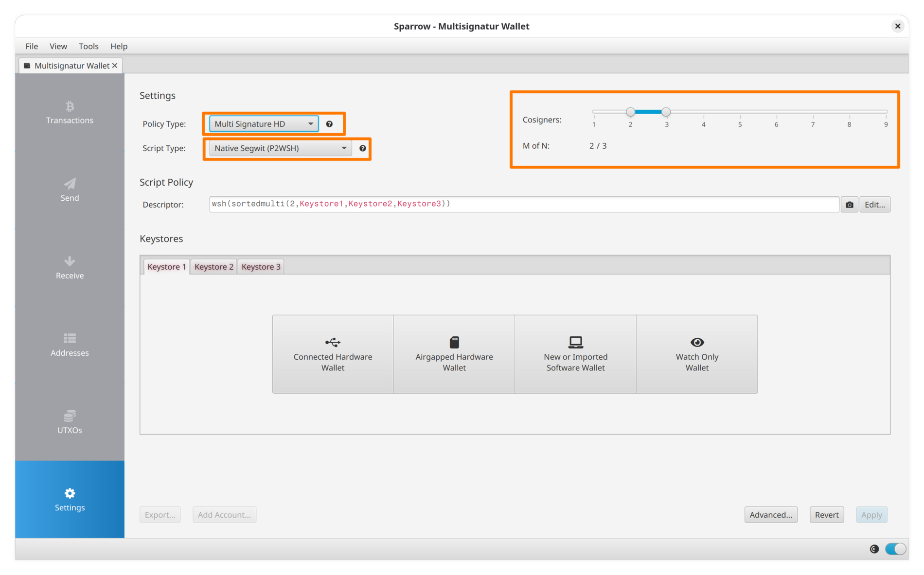This screenshot has height=575, width=924.
Task: Click the Add Account... button
Action: click(x=224, y=515)
